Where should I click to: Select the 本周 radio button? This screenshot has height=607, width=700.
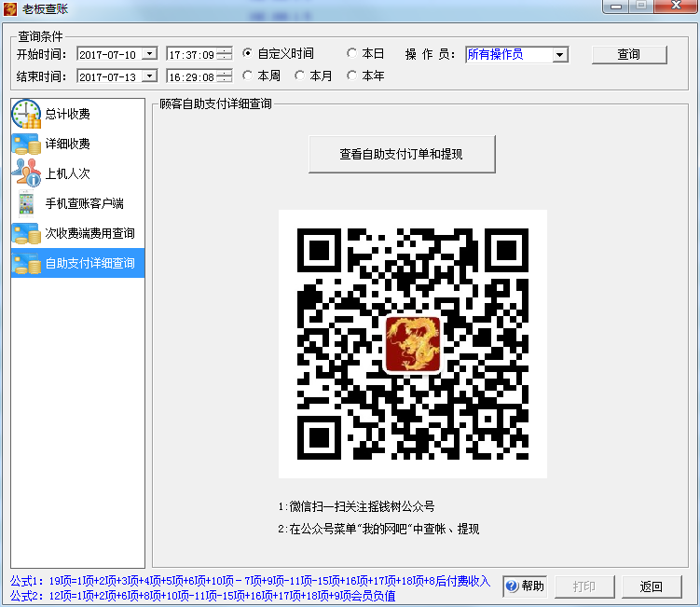pos(247,76)
